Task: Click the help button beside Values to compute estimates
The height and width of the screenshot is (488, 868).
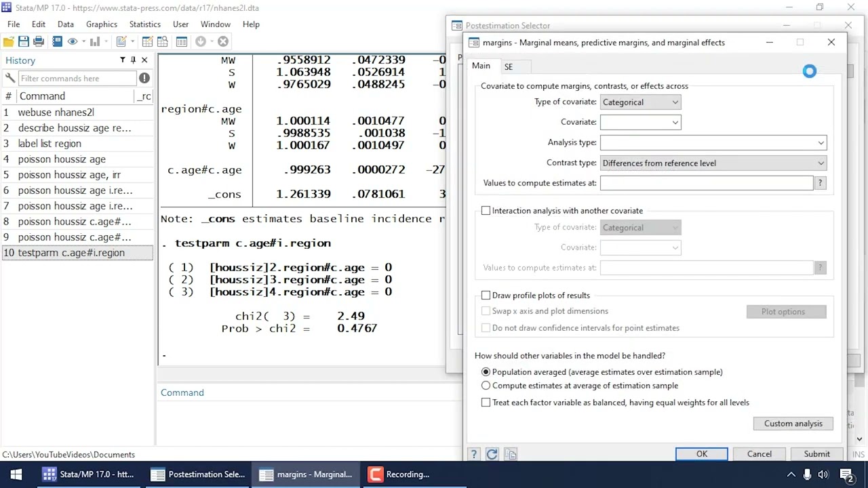Action: 820,183
